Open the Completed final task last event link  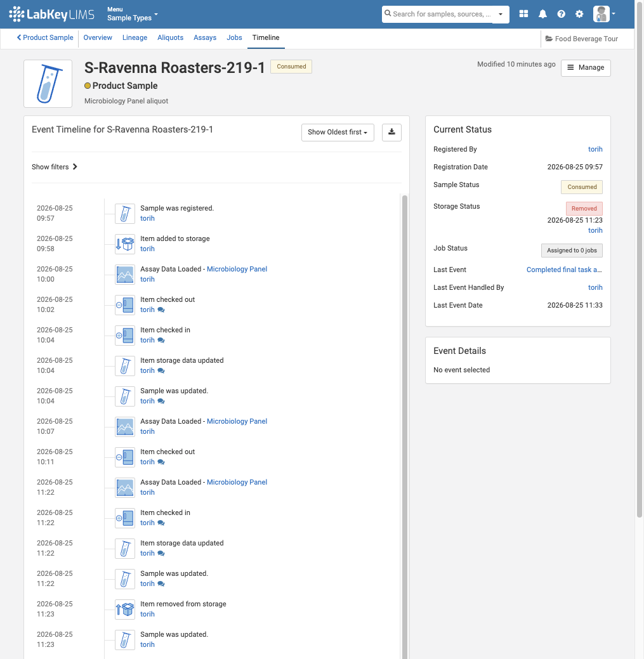click(564, 270)
